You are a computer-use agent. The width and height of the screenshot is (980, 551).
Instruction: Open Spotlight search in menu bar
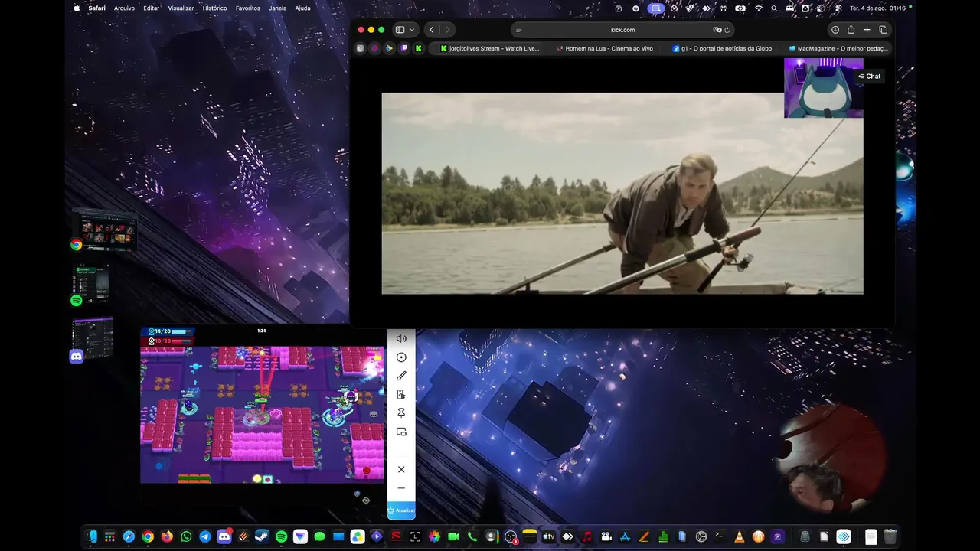pyautogui.click(x=774, y=8)
